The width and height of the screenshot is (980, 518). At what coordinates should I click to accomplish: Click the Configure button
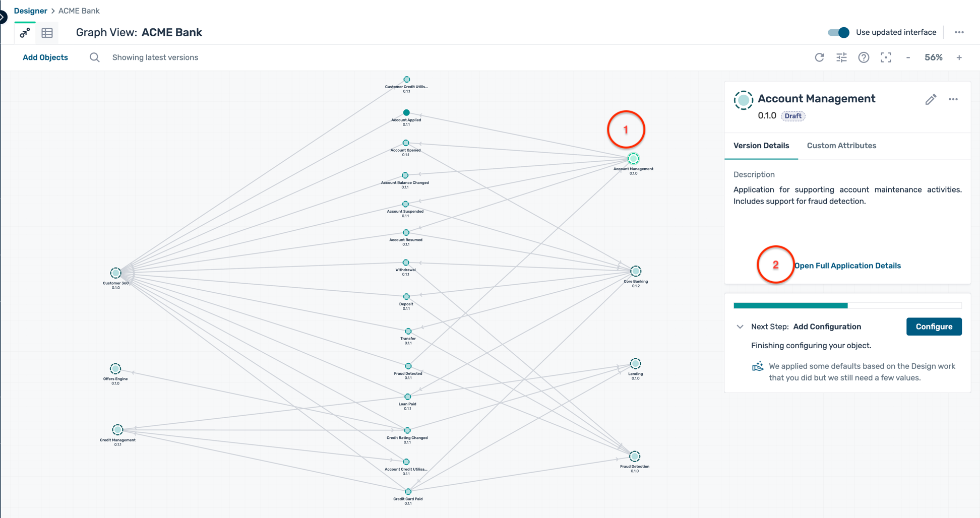tap(934, 327)
